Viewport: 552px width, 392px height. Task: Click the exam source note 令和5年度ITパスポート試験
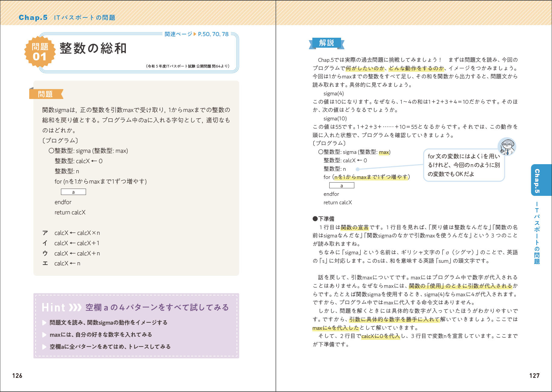[188, 66]
